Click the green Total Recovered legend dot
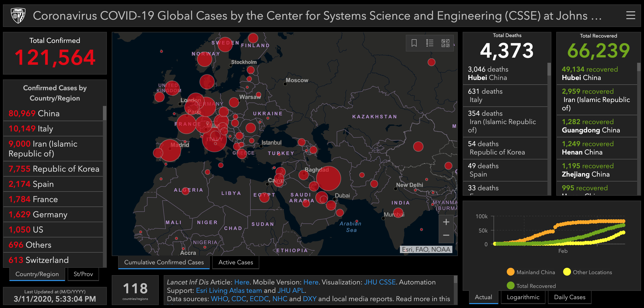The width and height of the screenshot is (644, 308). (510, 285)
